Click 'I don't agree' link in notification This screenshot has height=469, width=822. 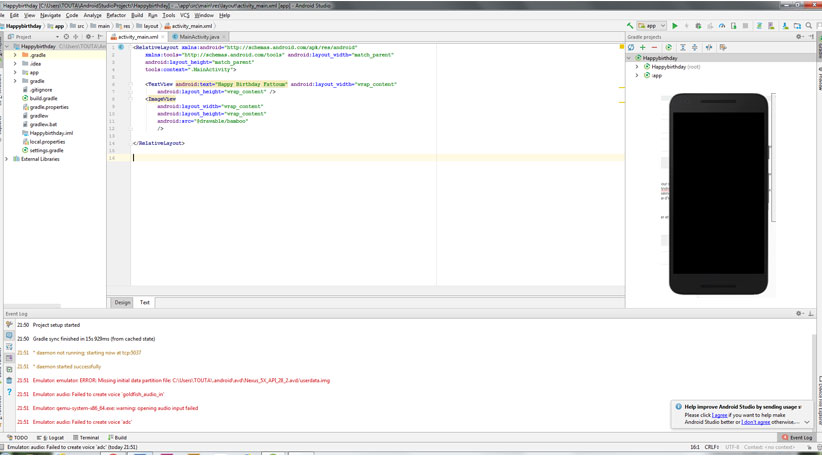coord(755,422)
